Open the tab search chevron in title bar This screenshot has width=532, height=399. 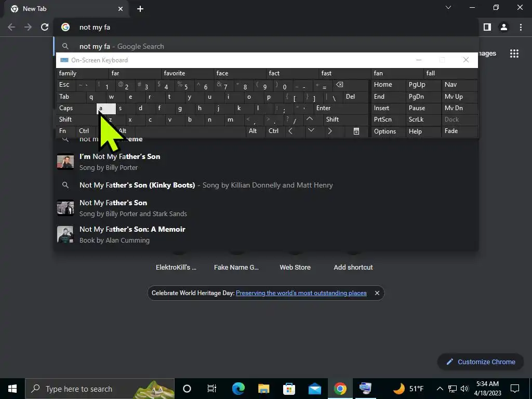[x=448, y=7]
